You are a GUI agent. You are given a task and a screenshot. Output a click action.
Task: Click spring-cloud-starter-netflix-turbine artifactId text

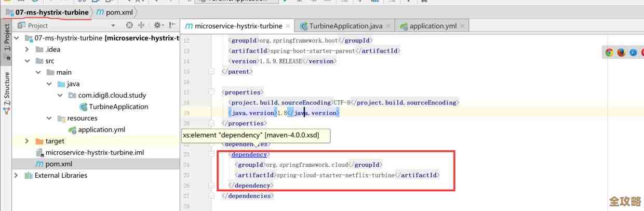tap(336, 175)
